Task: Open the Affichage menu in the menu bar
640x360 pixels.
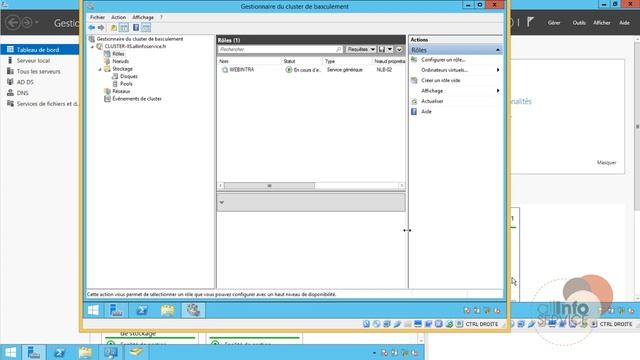Action: (143, 17)
